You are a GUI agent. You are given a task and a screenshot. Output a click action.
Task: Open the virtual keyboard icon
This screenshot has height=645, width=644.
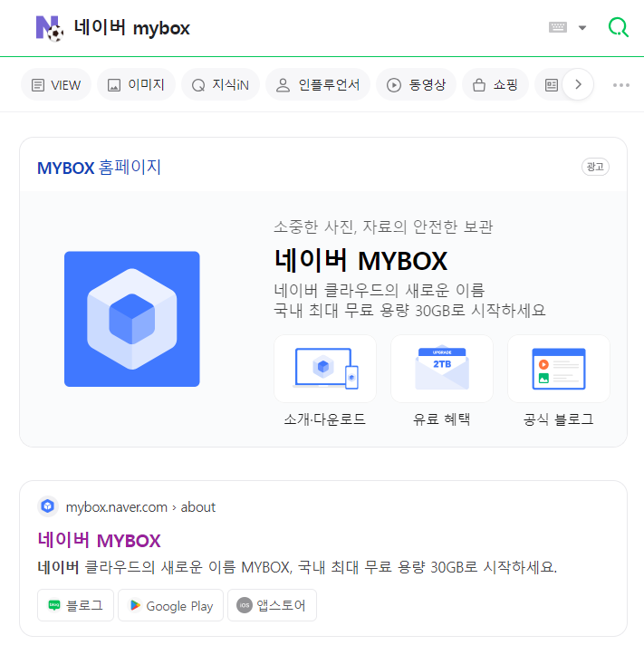coord(558,27)
